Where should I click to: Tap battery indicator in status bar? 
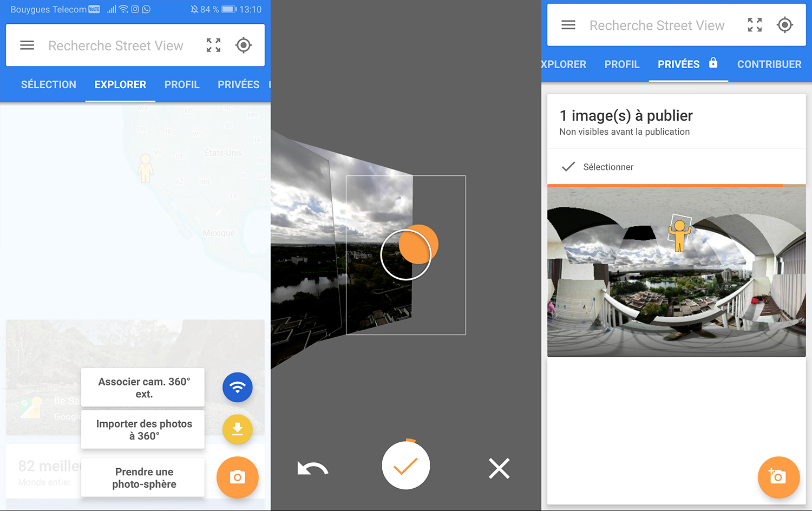[x=229, y=9]
